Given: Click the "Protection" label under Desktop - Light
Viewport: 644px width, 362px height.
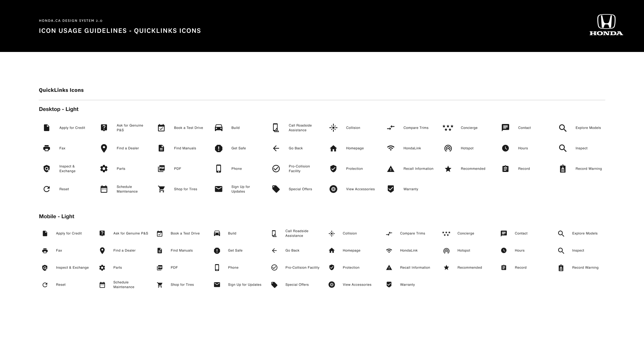Looking at the screenshot, I should point(355,169).
